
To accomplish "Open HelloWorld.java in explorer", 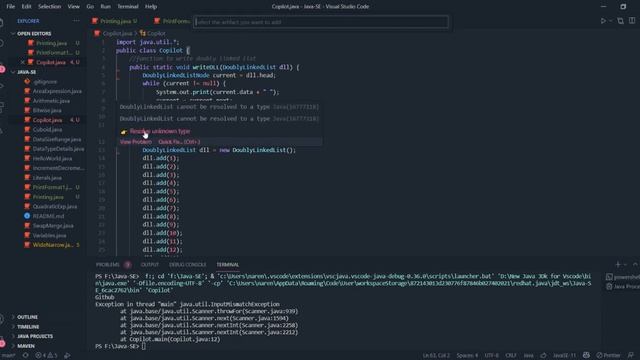I will pyautogui.click(x=52, y=159).
